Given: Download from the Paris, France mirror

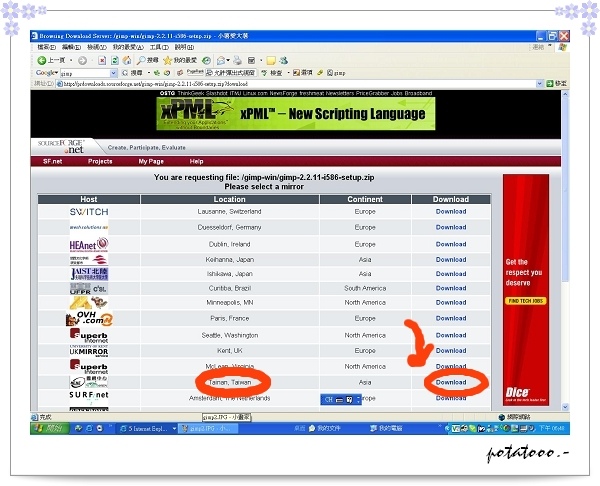Looking at the screenshot, I should click(x=451, y=318).
